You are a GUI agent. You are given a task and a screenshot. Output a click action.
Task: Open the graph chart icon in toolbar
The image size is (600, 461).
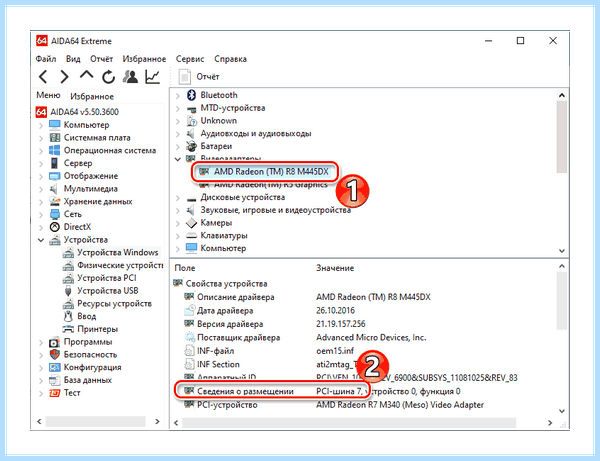(152, 77)
